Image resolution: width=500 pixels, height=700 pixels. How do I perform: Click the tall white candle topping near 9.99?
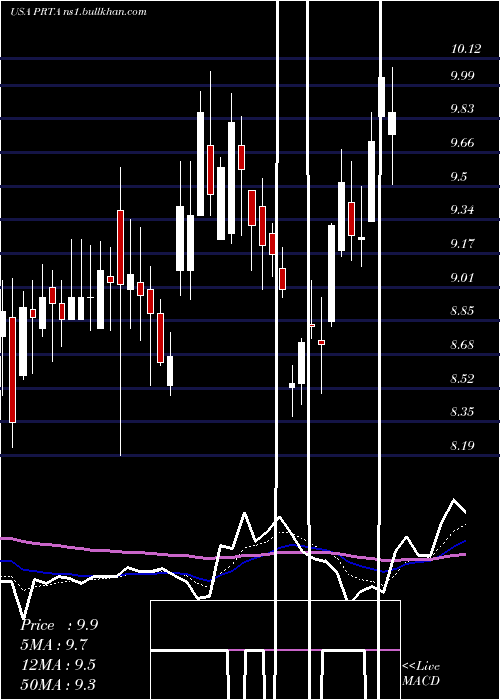tap(382, 97)
